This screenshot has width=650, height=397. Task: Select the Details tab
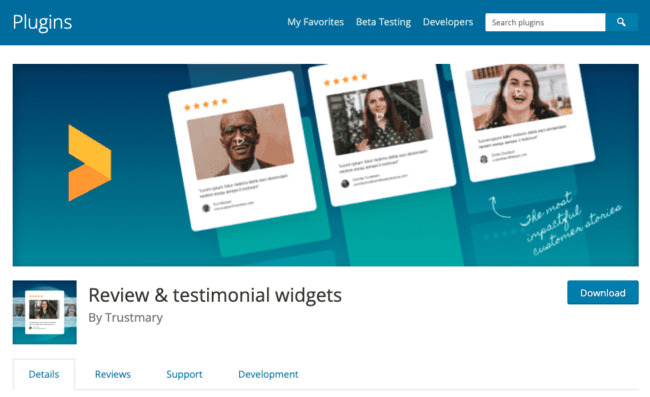(x=44, y=374)
